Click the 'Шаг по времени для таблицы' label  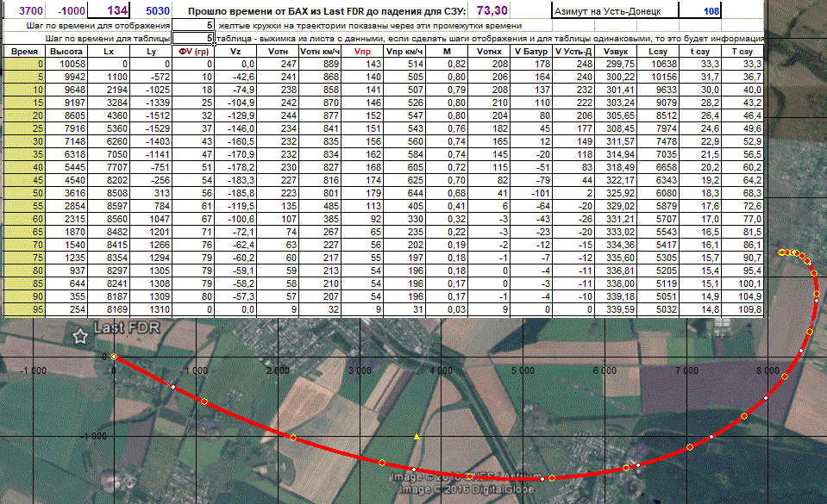coord(108,38)
